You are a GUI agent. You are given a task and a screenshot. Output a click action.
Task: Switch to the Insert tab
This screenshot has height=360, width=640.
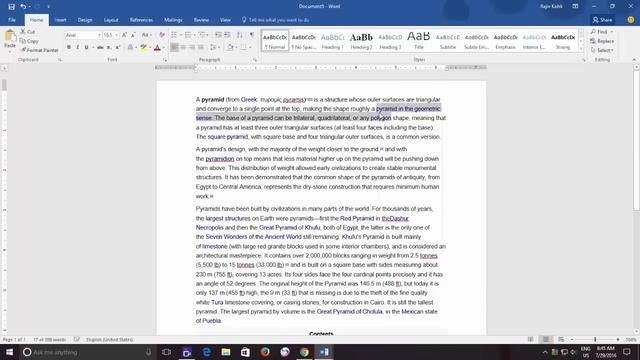[x=60, y=20]
